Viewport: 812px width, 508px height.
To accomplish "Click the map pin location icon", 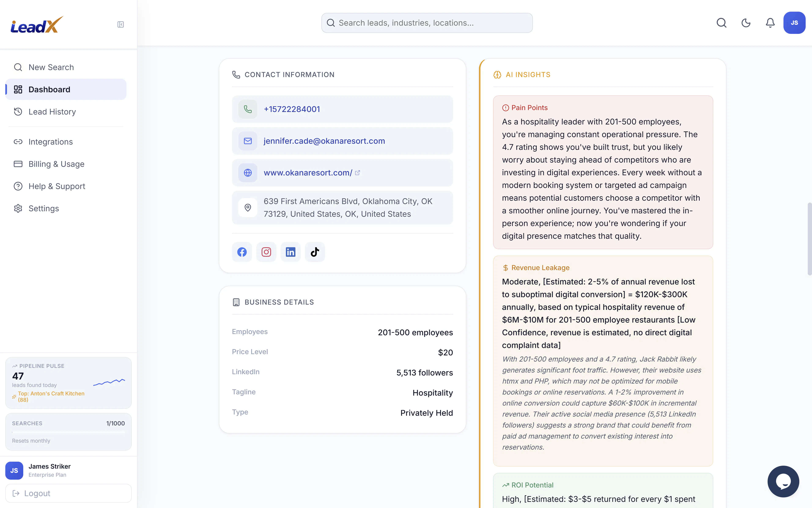I will pyautogui.click(x=248, y=208).
